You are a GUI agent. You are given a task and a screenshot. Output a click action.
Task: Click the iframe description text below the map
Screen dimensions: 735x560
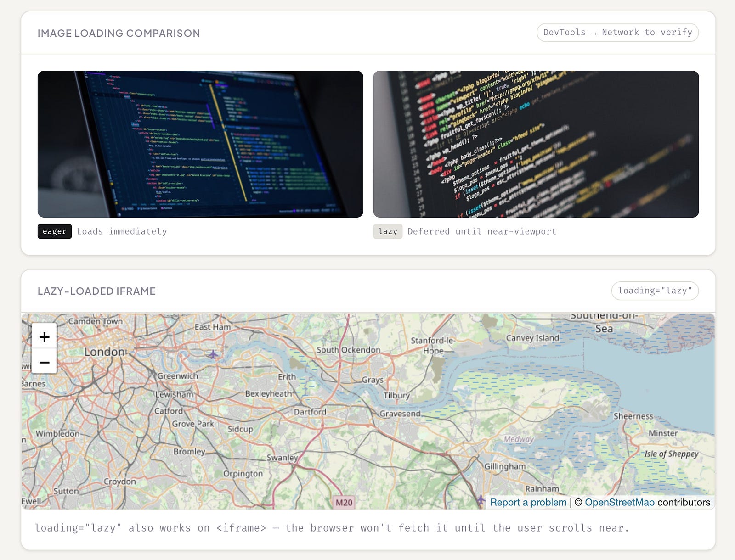pos(332,528)
